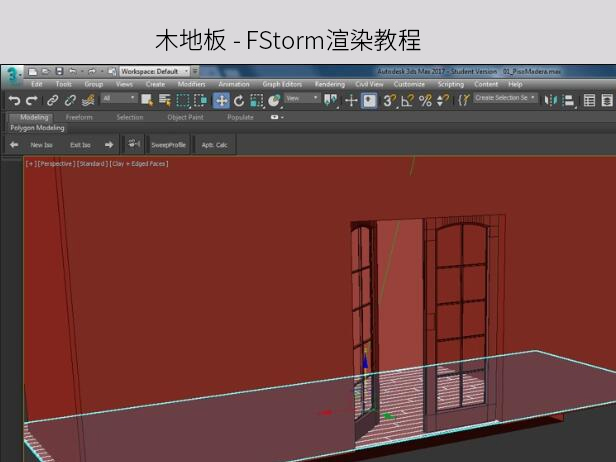Open the selection filter 'All' dropdown

(x=119, y=99)
